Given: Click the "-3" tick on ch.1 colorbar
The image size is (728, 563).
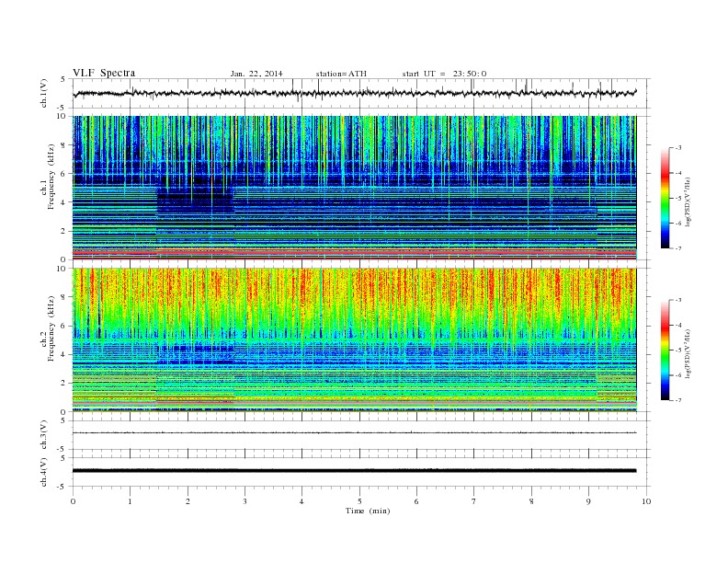Looking at the screenshot, I should tap(678, 148).
